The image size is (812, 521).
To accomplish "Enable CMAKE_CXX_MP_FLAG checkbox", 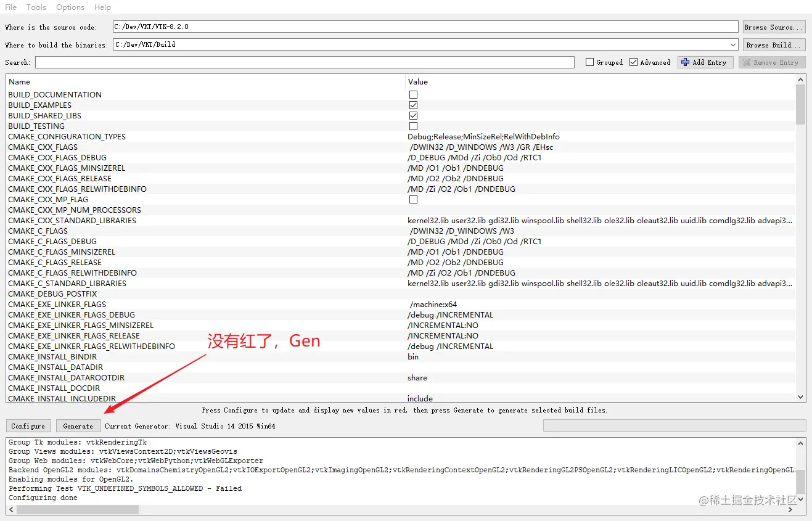I will (413, 199).
